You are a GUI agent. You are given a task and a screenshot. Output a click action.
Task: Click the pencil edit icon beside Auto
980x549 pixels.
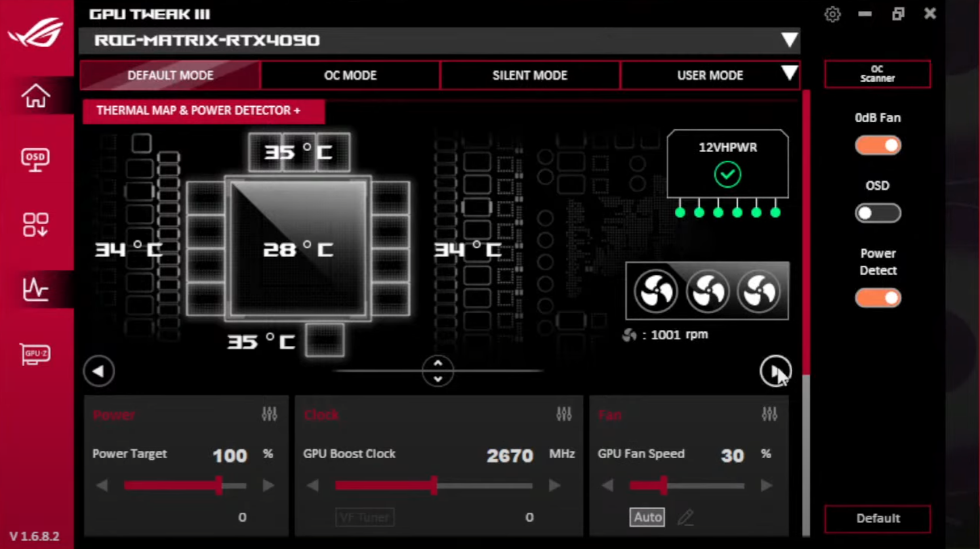click(685, 517)
